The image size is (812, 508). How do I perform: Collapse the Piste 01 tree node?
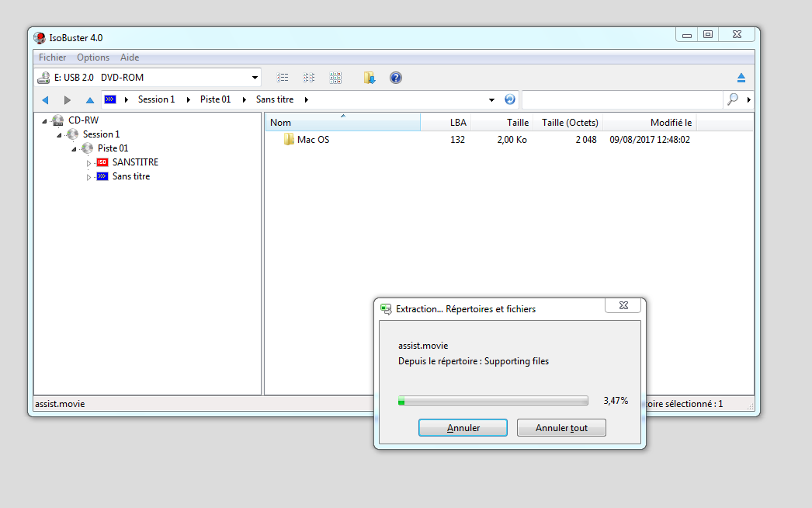pos(74,149)
